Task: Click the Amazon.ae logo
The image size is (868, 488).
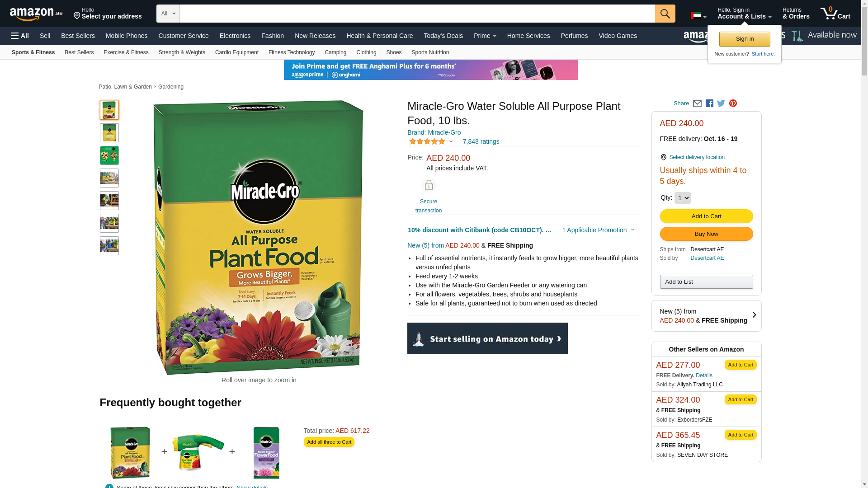Action: (x=36, y=14)
